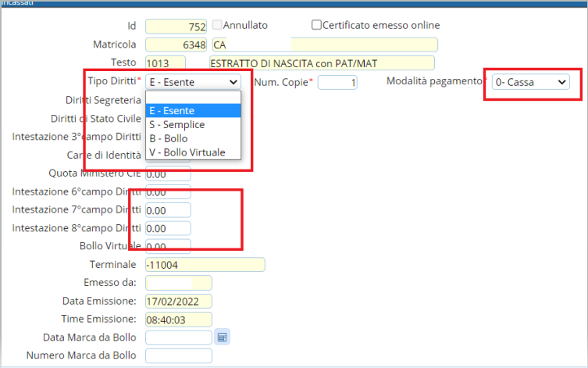Click the ESTRATTO DI NASCITA description field
Viewport: 588px width, 368px height.
pos(321,63)
